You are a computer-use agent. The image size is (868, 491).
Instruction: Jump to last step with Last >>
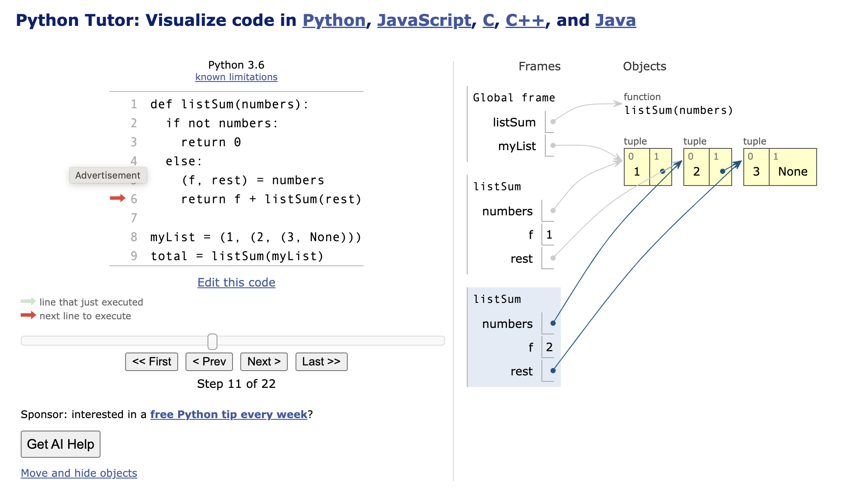click(321, 362)
